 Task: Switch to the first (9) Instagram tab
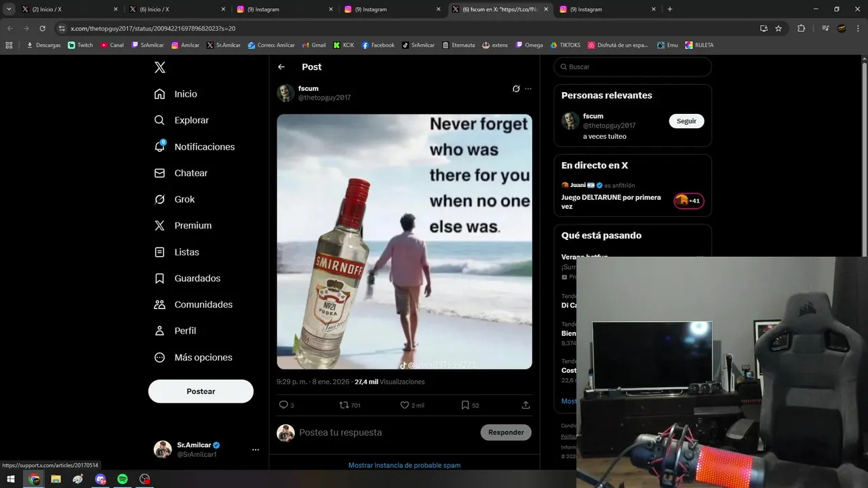284,9
